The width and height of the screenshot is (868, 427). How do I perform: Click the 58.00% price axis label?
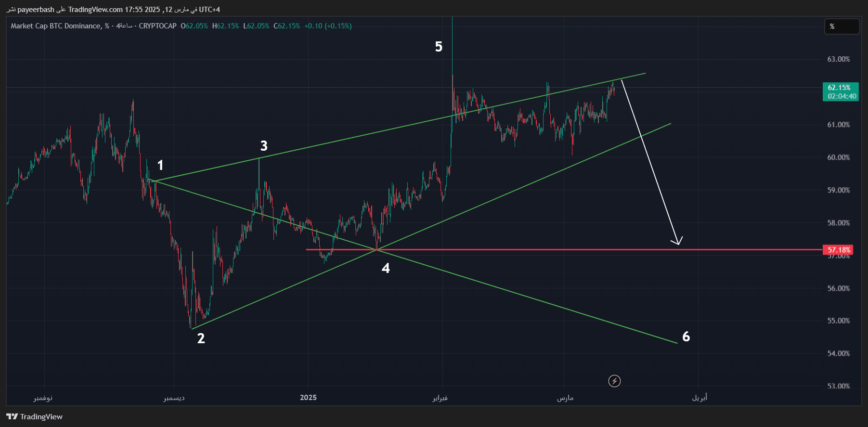(839, 223)
